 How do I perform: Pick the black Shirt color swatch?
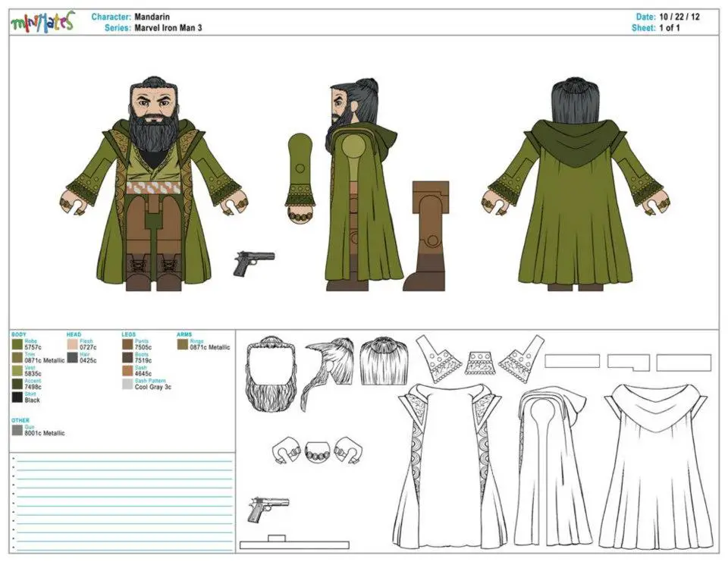coord(17,397)
